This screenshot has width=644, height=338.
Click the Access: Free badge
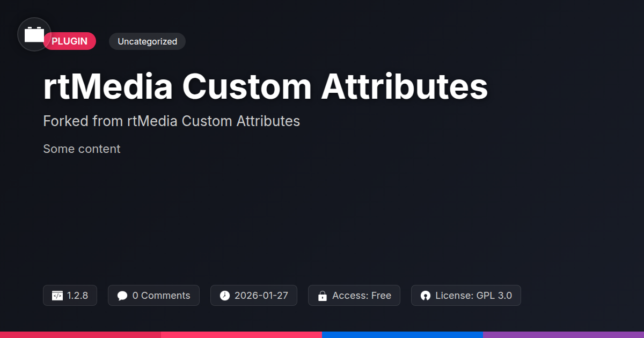(x=354, y=296)
